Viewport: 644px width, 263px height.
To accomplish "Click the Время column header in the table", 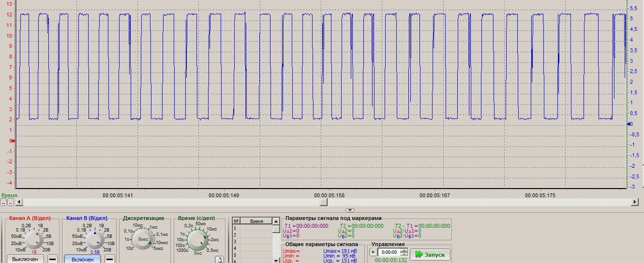I will (256, 221).
